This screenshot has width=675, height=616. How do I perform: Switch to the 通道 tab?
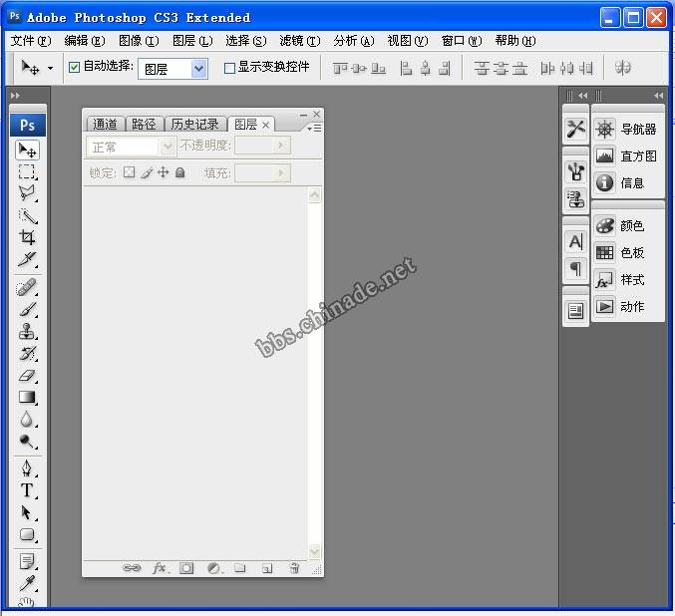(x=105, y=125)
